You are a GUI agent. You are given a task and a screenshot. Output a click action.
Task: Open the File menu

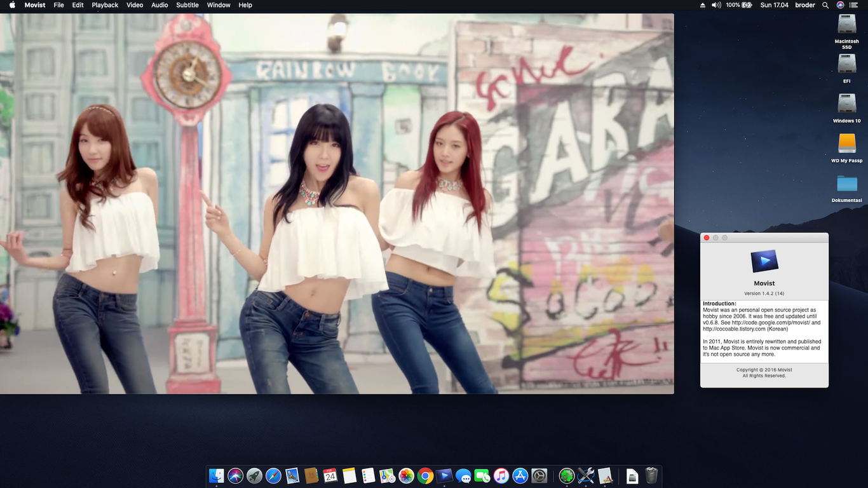coord(59,5)
